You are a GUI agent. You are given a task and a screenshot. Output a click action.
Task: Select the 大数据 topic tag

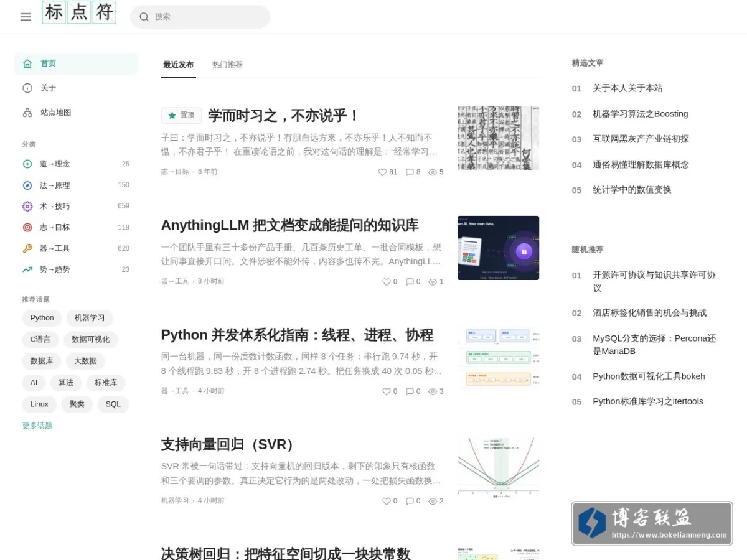pos(85,361)
